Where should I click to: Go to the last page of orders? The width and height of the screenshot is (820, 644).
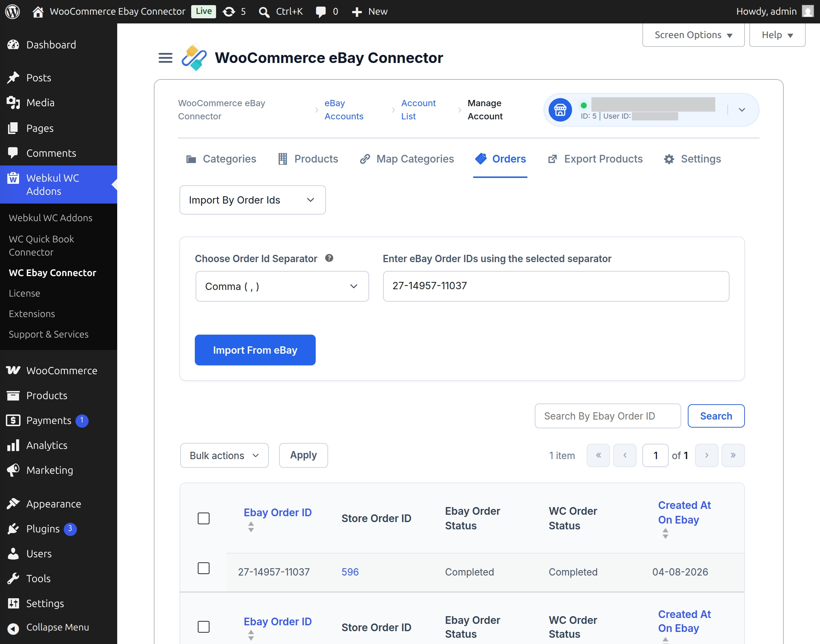pyautogui.click(x=733, y=455)
